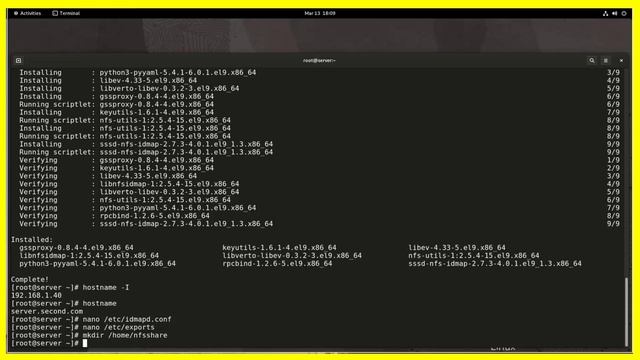Click the installed gssproxy-0.8.4-4.el9.x86_64 entry
640x360 pixels.
click(x=76, y=247)
